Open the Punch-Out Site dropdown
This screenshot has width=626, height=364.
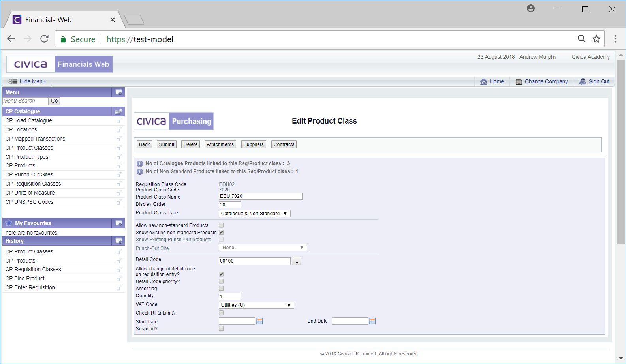point(263,248)
